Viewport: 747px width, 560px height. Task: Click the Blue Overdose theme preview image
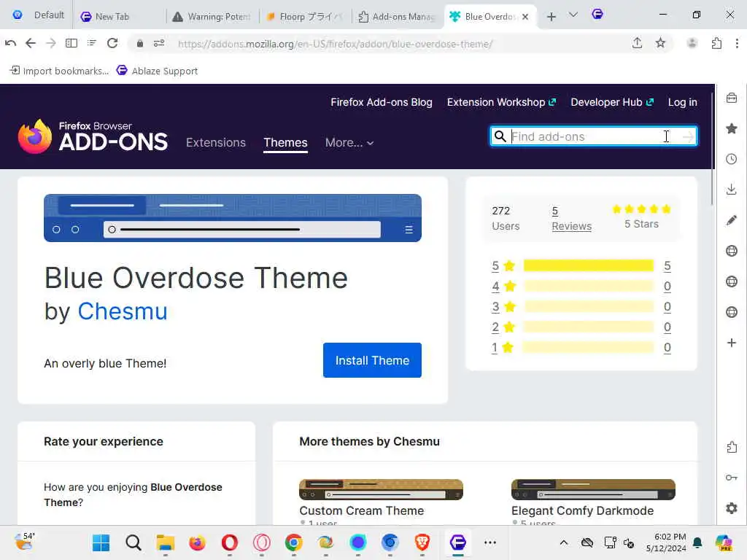click(x=233, y=217)
